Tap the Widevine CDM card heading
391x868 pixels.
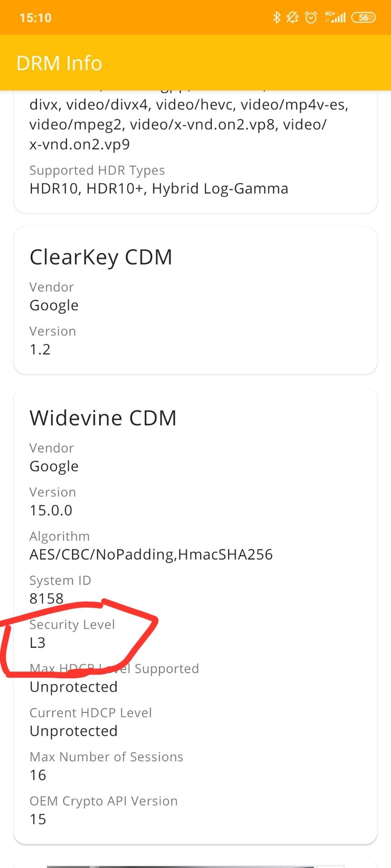(x=103, y=418)
